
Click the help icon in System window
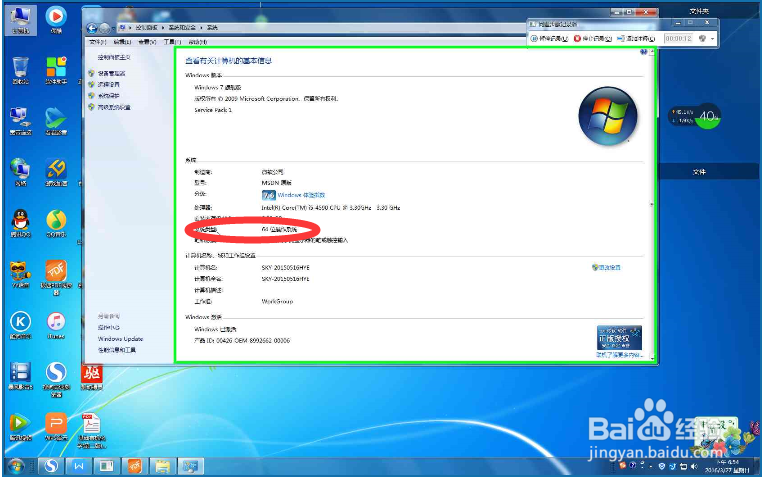coord(643,52)
